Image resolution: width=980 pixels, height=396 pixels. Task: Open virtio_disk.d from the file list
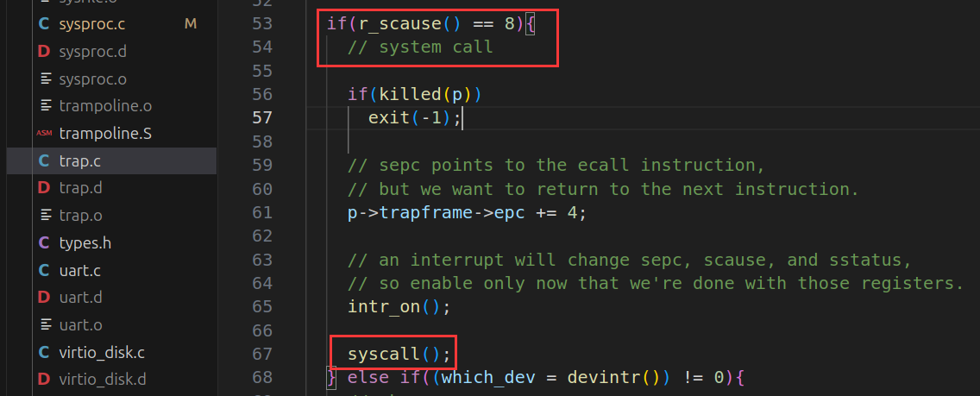pos(103,379)
